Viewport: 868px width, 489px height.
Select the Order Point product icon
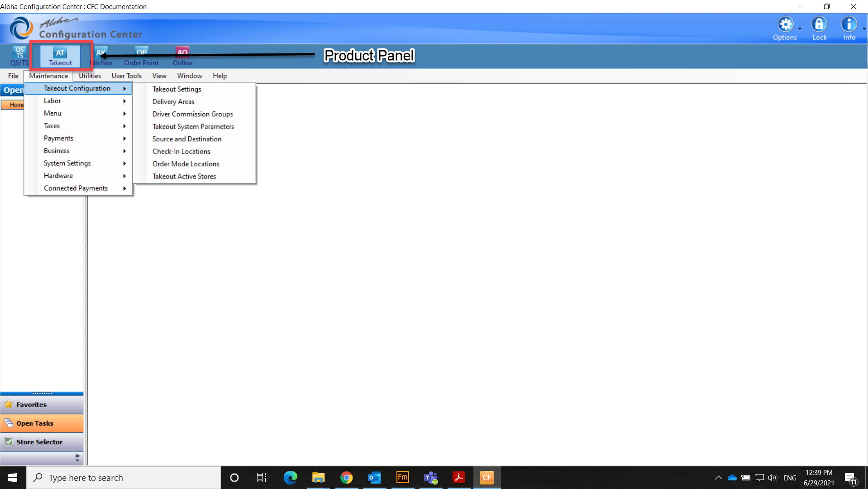[141, 56]
